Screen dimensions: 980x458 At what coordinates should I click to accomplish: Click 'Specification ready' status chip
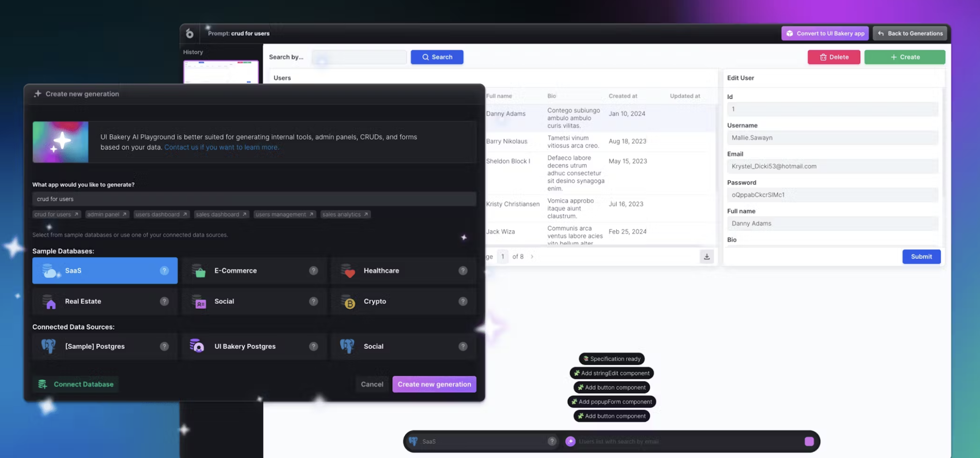tap(612, 359)
